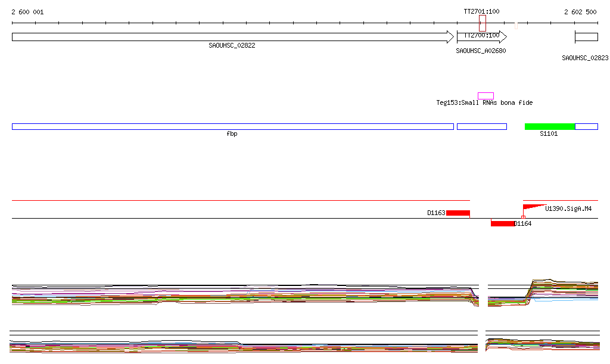Click the green S1101 segment
The width and height of the screenshot is (610, 364).
(x=549, y=126)
